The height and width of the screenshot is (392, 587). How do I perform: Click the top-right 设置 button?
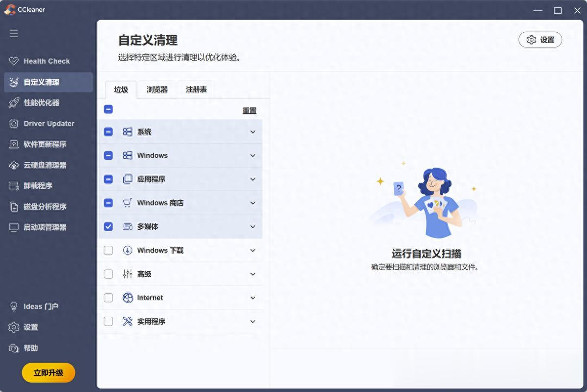[x=540, y=40]
